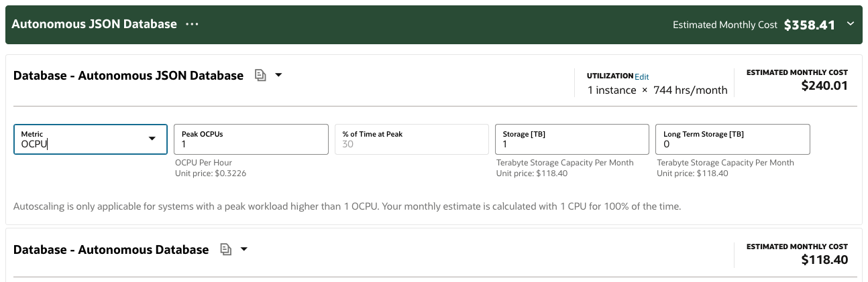Viewport: 868px width, 282px height.
Task: Open the more options ellipsis menu
Action: click(193, 24)
